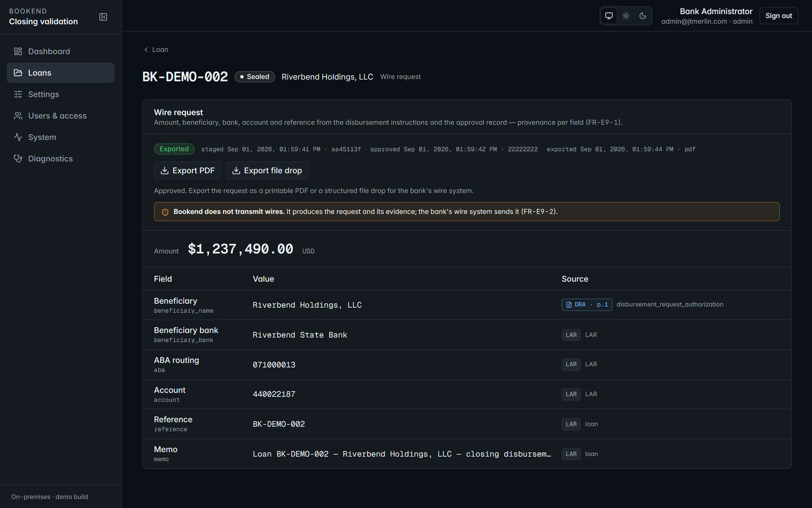Click the Settings sliders icon
812x508 pixels.
point(18,95)
